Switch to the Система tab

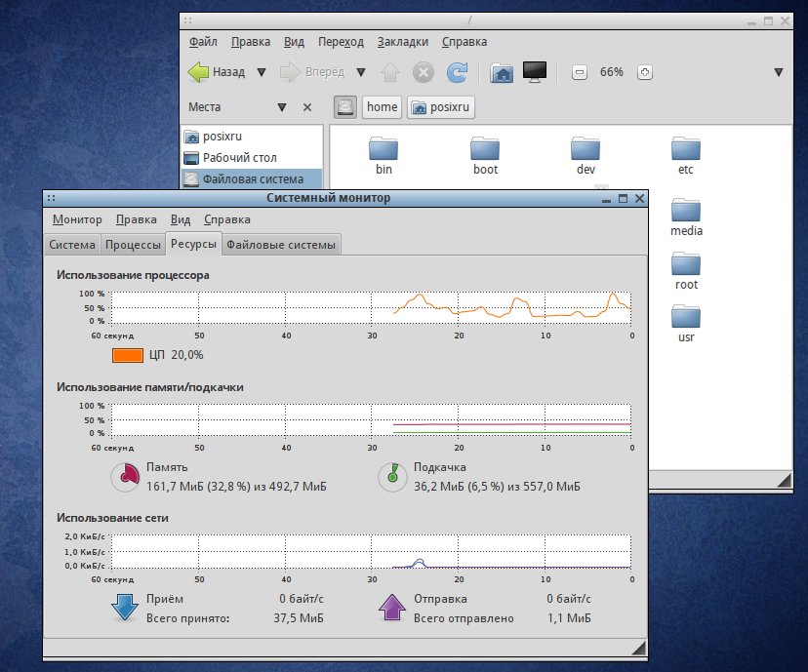pos(72,245)
